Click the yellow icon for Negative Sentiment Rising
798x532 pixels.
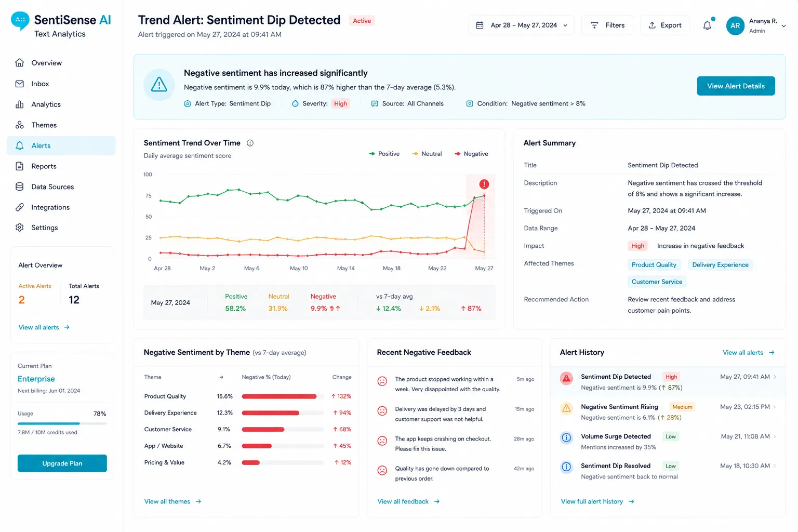tap(566, 408)
